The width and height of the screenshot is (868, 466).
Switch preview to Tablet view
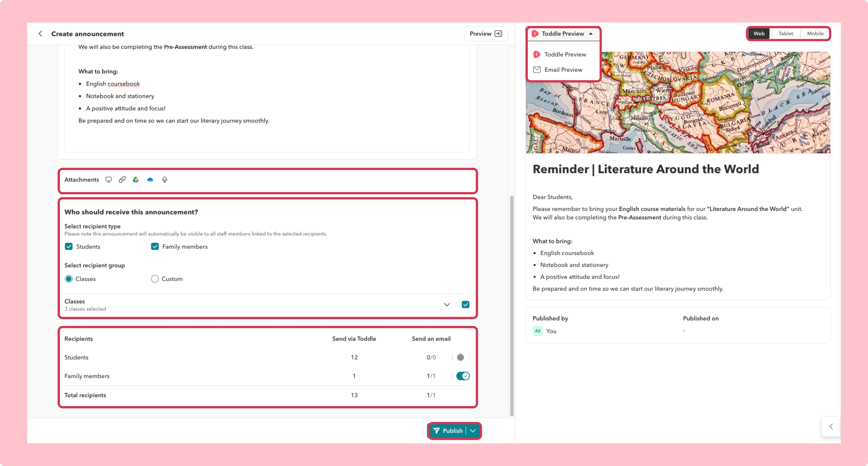[785, 33]
